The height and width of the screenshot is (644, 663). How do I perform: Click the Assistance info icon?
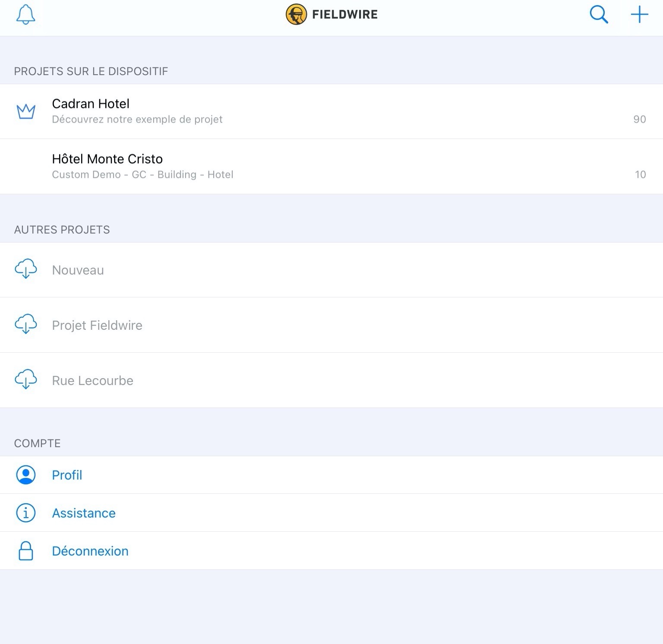click(x=26, y=513)
